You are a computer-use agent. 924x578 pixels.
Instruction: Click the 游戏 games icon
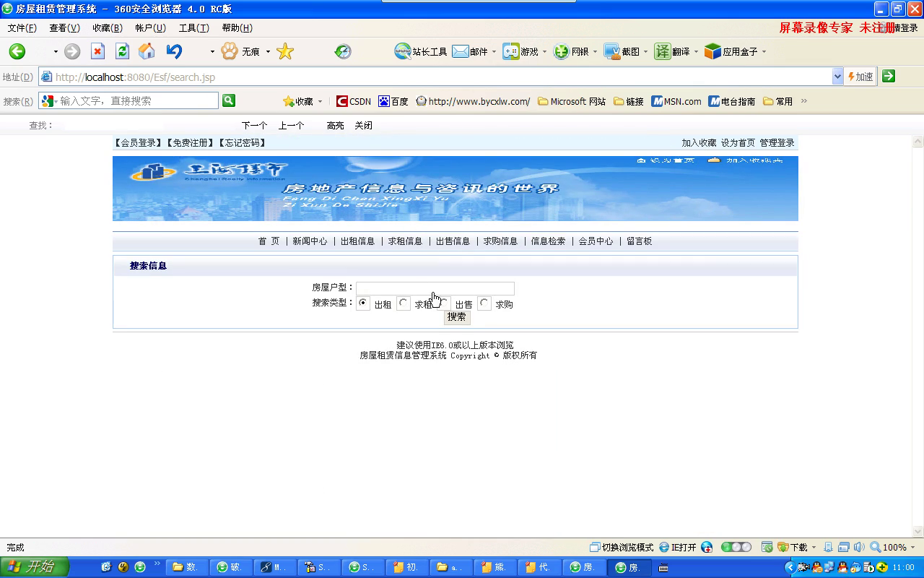coord(511,51)
